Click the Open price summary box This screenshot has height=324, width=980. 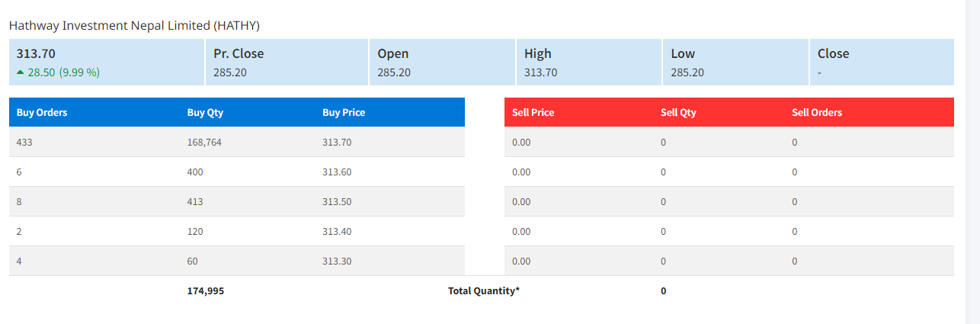pos(442,63)
